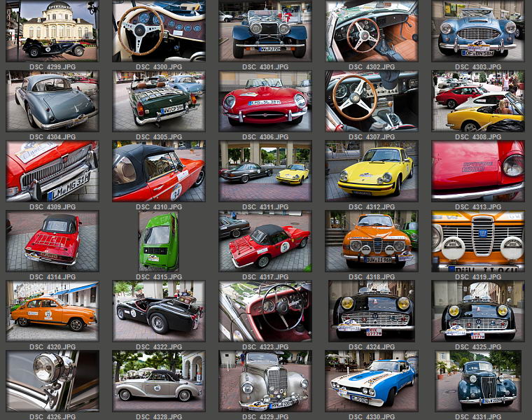Select the dark blue vintage sedan DSC_4331.JPG
Viewport: 532px width, 420px height.
[x=478, y=381]
